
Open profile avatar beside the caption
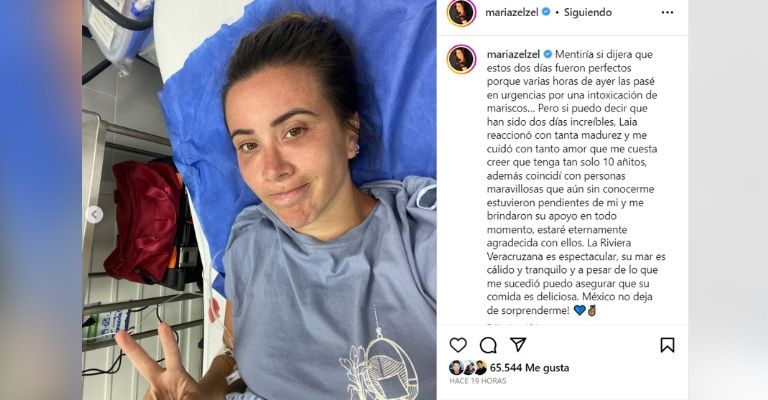coord(461,59)
